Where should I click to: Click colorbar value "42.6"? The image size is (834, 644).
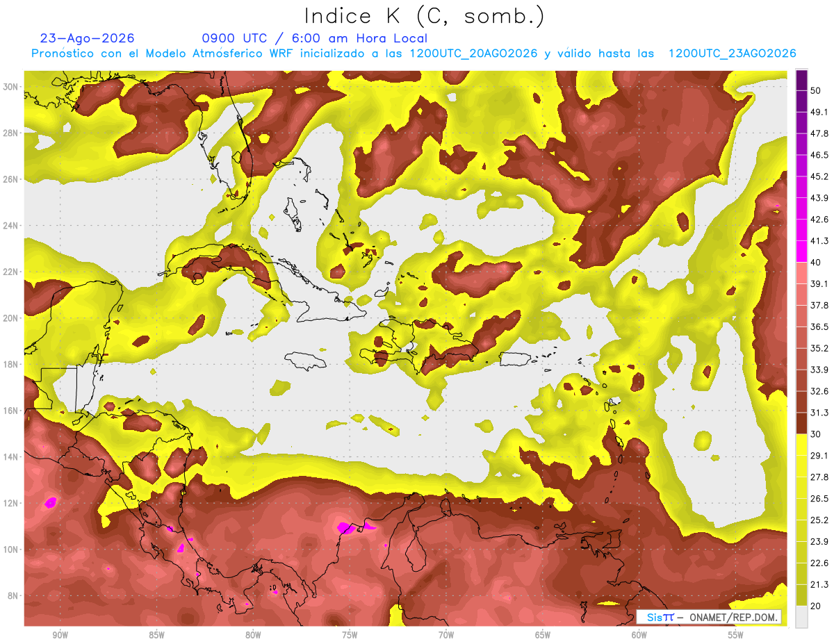[819, 220]
